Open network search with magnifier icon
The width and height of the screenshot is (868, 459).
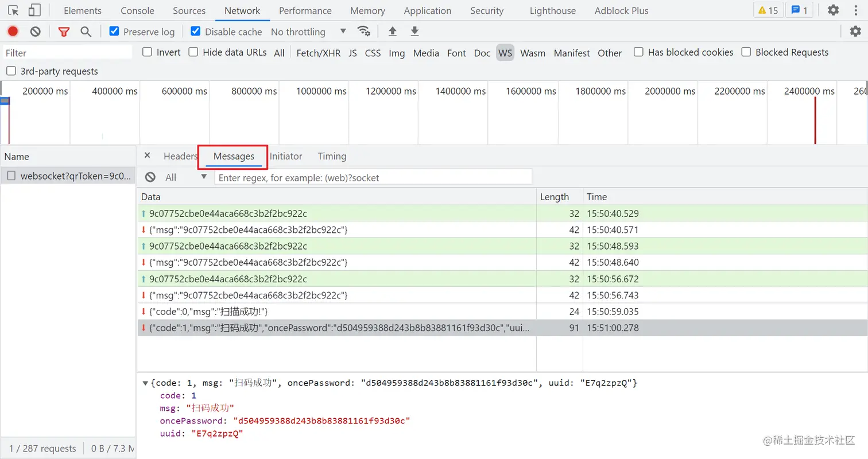(86, 32)
